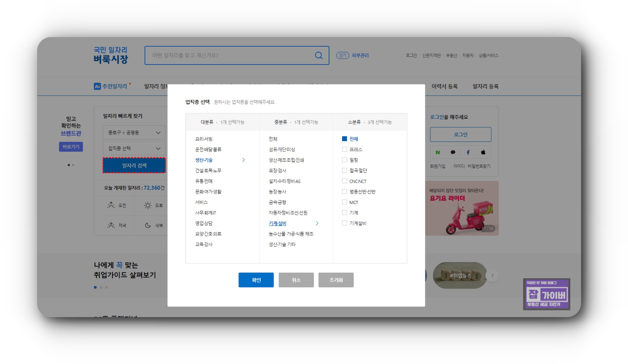
Task: Uncheck the 전체 subcategory checkbox
Action: tap(344, 139)
